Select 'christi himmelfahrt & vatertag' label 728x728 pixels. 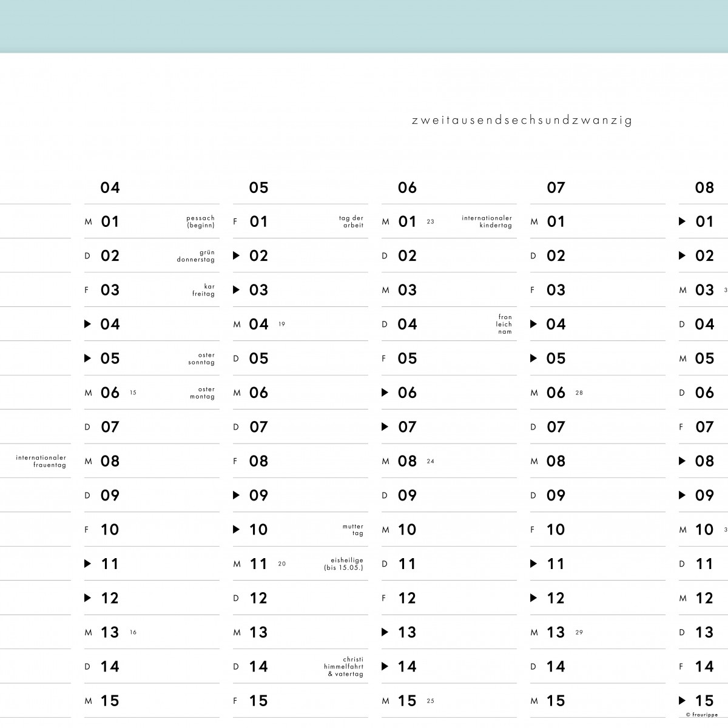coord(343,667)
